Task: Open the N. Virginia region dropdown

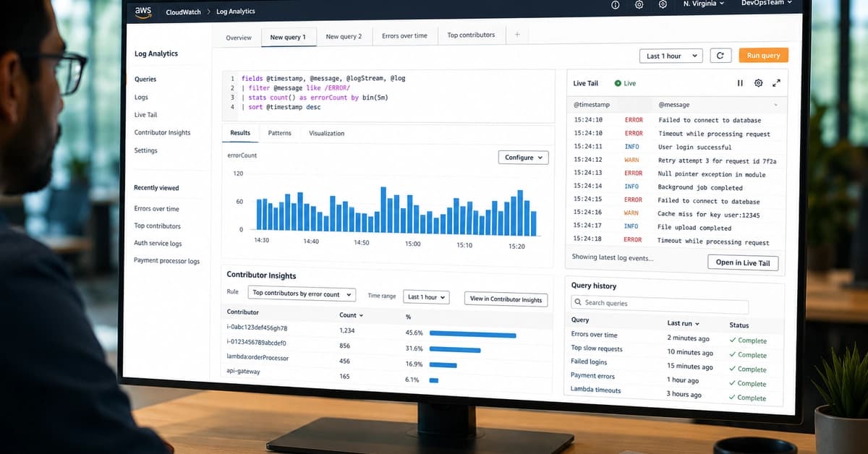Action: pyautogui.click(x=704, y=4)
